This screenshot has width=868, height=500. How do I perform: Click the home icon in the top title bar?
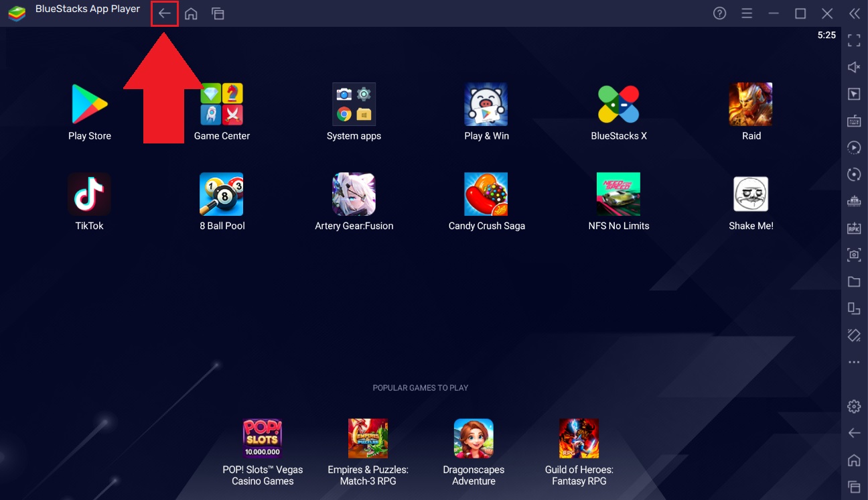pyautogui.click(x=191, y=14)
